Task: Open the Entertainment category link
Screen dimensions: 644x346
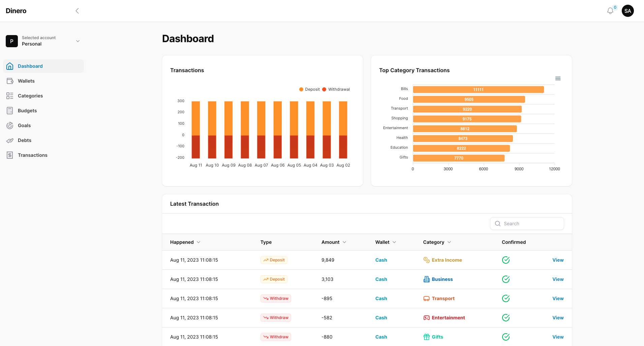Action: pos(448,318)
